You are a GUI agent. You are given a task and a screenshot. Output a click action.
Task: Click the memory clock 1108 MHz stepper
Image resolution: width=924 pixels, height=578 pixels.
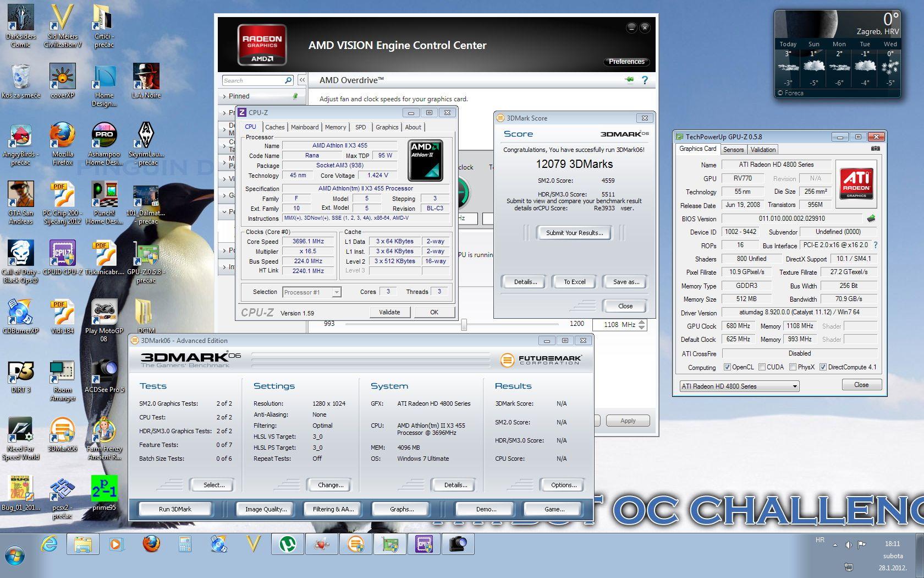(642, 325)
